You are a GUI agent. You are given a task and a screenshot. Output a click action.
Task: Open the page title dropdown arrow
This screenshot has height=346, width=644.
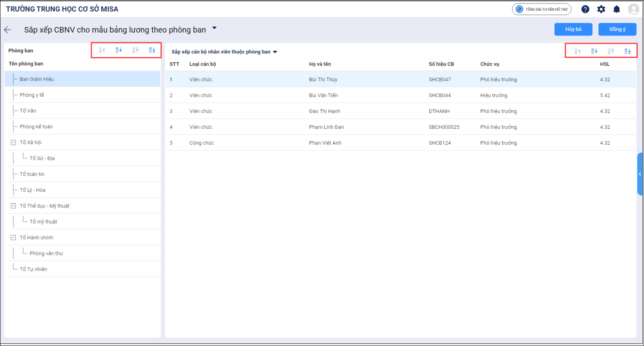(214, 28)
